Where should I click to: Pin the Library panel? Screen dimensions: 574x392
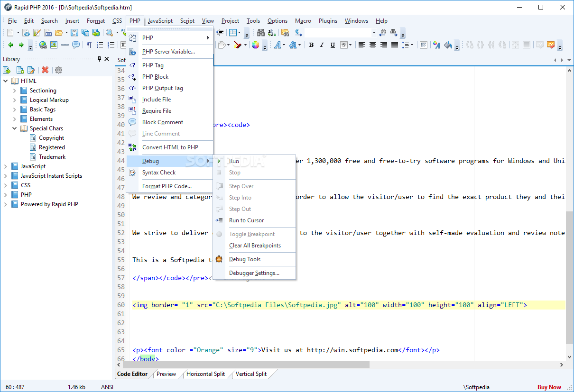coord(99,59)
